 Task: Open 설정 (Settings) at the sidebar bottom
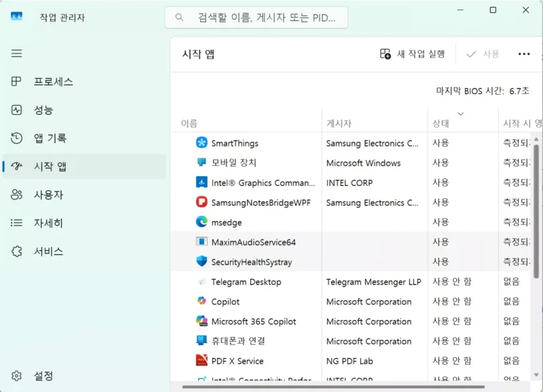(x=84, y=376)
